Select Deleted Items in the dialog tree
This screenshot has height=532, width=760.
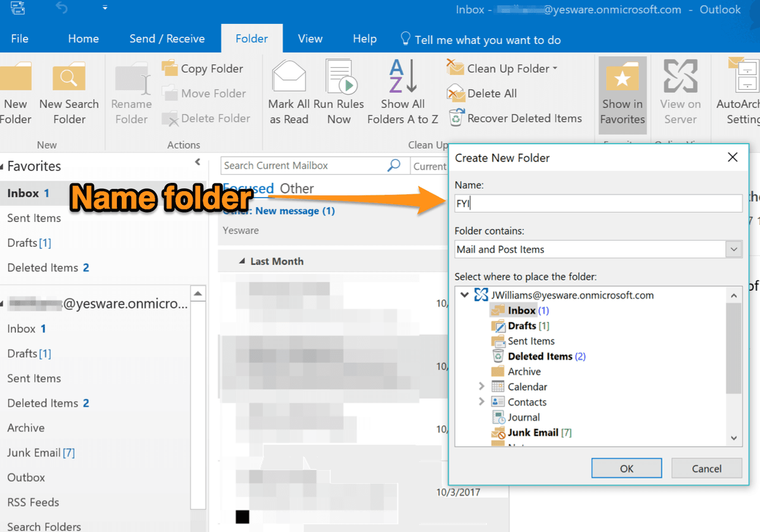coord(538,357)
